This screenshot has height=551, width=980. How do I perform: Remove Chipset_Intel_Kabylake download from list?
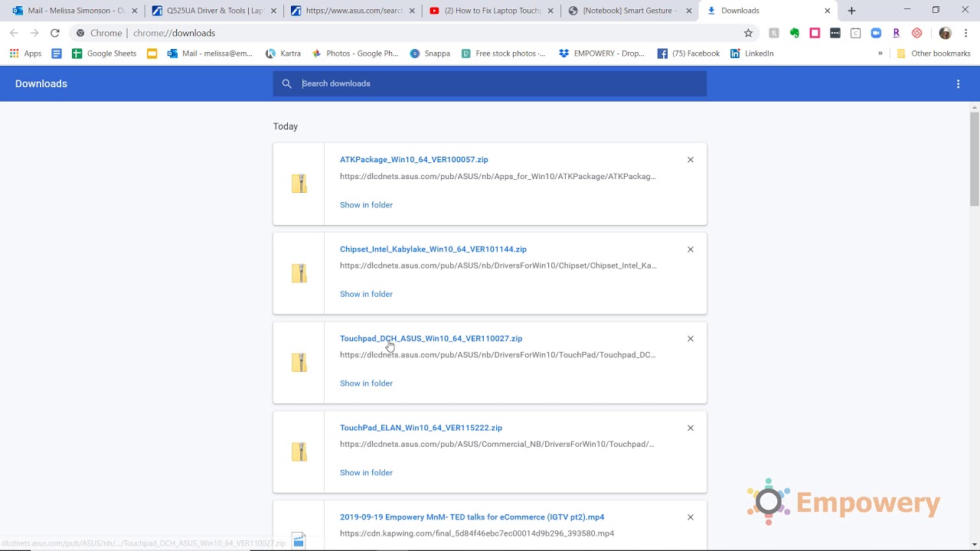(x=690, y=249)
